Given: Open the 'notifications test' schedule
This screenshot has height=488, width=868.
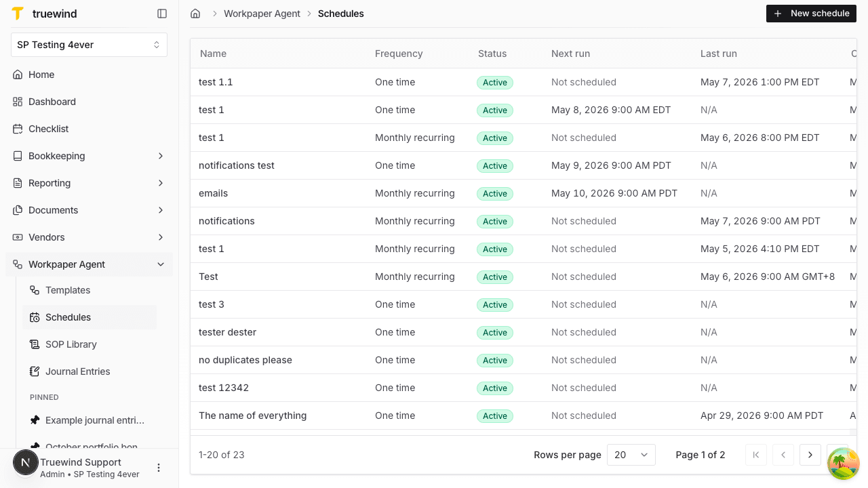Looking at the screenshot, I should (x=524, y=165).
